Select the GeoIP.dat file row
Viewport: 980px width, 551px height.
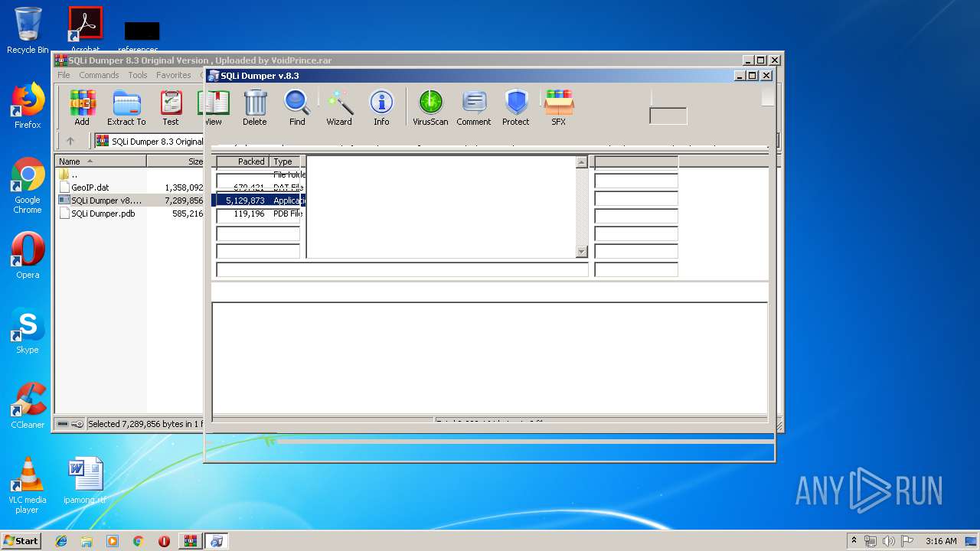point(90,187)
